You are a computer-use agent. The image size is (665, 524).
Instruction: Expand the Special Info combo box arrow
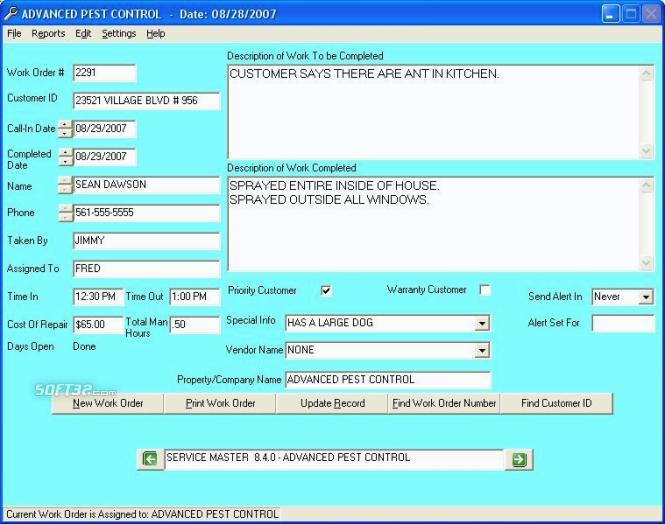click(482, 324)
